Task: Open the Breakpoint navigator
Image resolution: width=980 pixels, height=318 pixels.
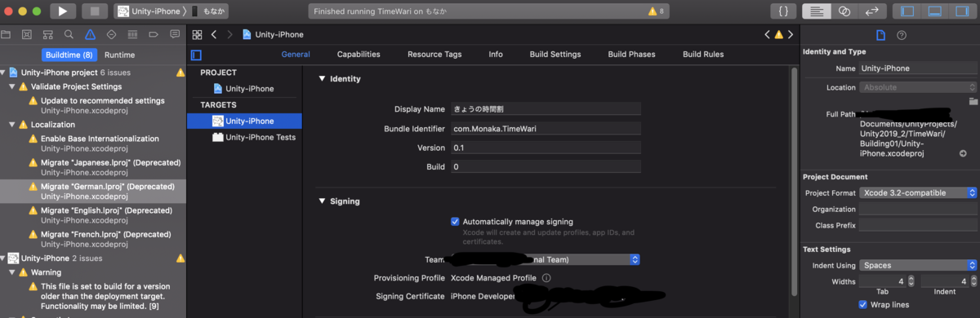Action: 154,34
